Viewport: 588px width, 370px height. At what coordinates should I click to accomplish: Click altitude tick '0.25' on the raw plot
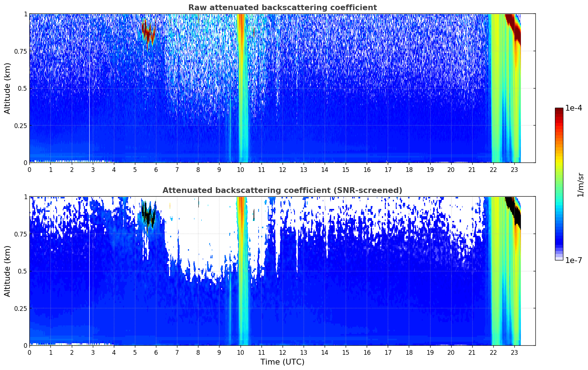(21, 126)
